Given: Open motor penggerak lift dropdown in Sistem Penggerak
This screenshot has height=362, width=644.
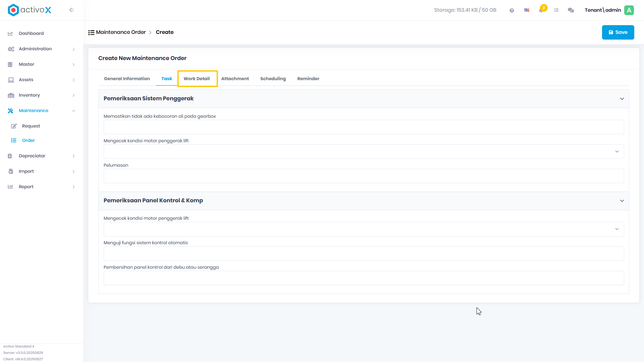Looking at the screenshot, I should pyautogui.click(x=364, y=152).
